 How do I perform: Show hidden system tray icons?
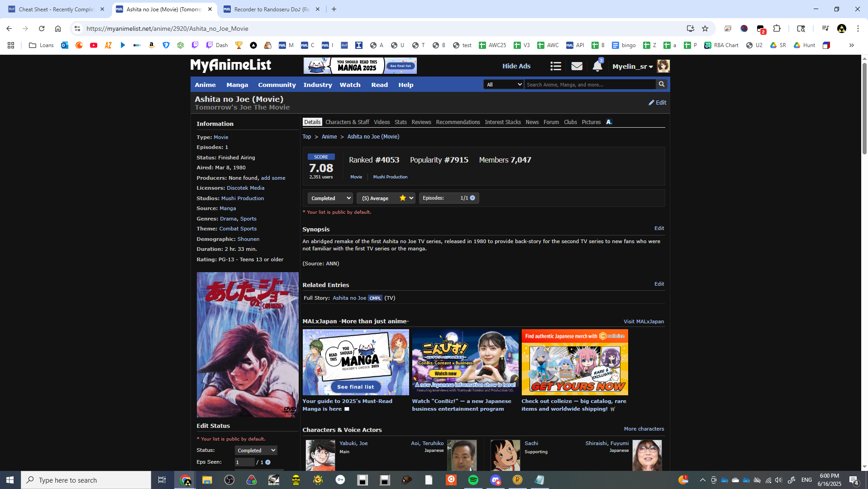tap(702, 480)
